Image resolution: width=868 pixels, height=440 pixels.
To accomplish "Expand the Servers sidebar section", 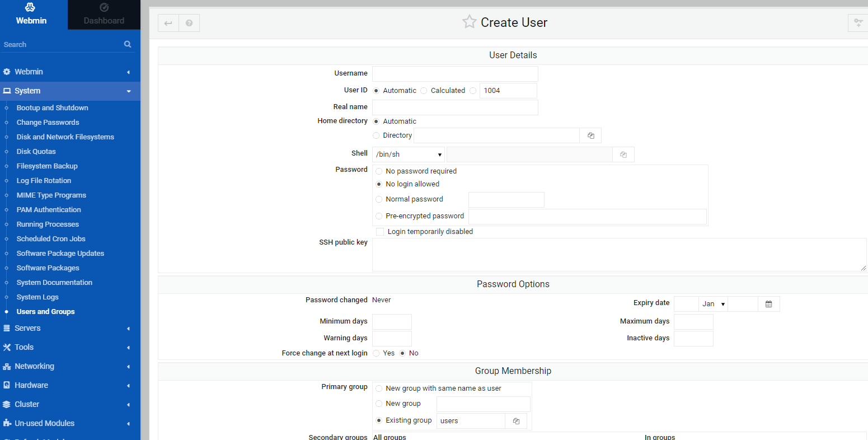I will click(128, 329).
